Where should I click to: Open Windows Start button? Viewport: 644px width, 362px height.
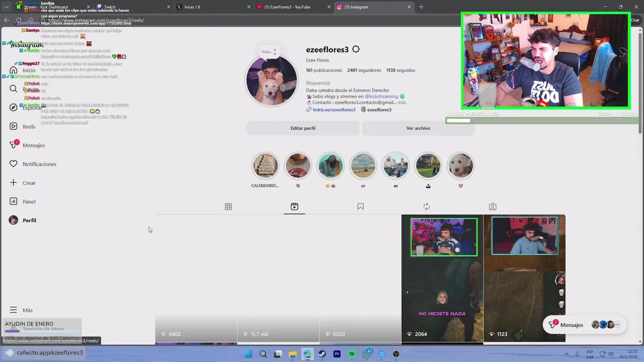(249, 354)
